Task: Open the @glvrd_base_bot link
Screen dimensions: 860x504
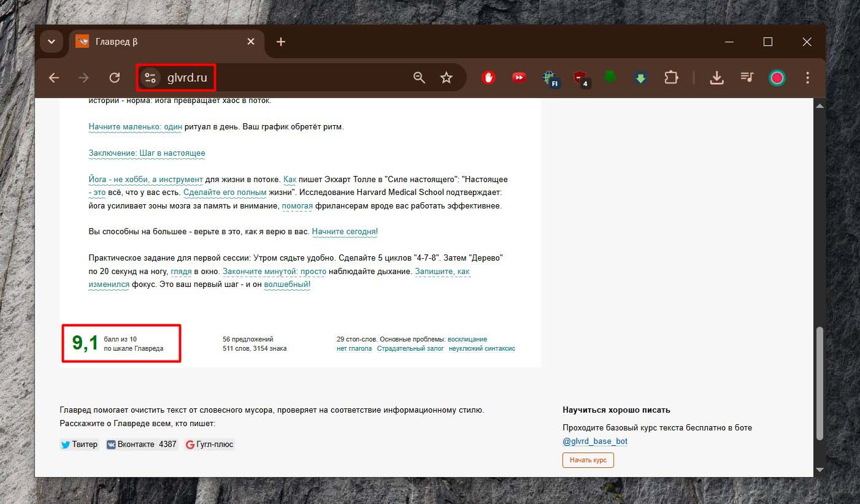Action: click(594, 441)
